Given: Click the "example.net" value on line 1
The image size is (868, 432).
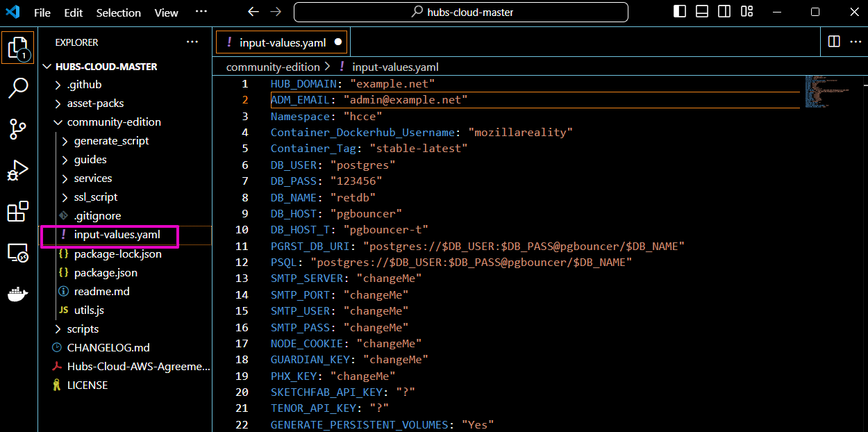Looking at the screenshot, I should pyautogui.click(x=392, y=84).
